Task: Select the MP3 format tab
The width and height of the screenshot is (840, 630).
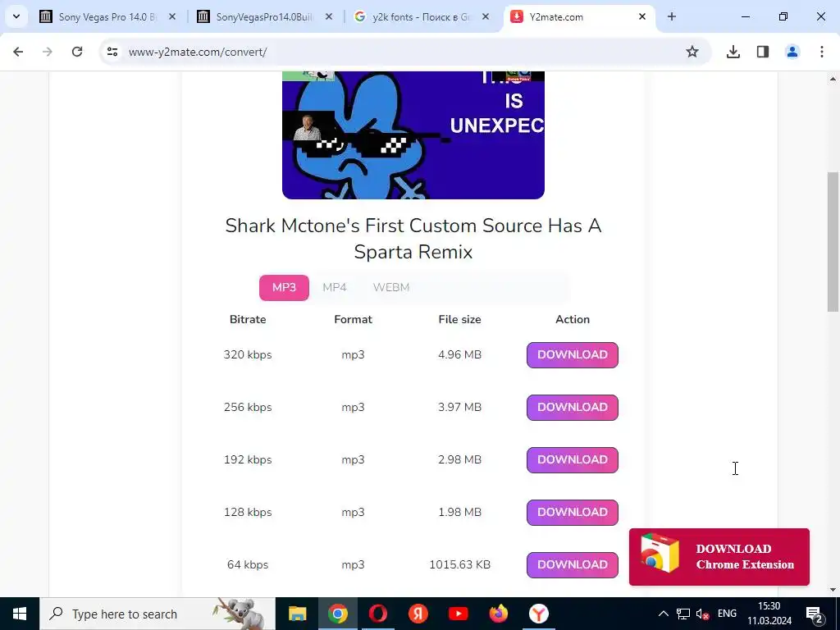Action: (284, 288)
